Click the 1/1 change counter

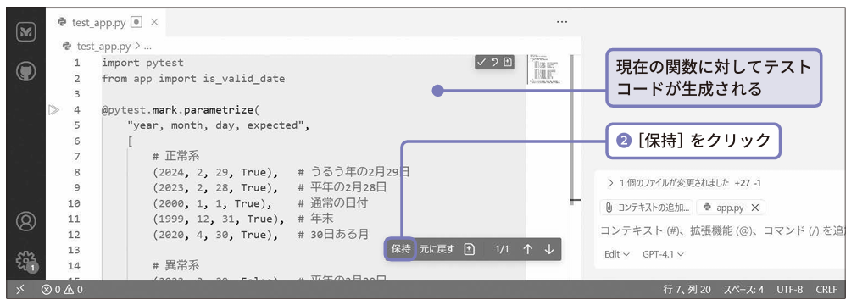tap(502, 249)
